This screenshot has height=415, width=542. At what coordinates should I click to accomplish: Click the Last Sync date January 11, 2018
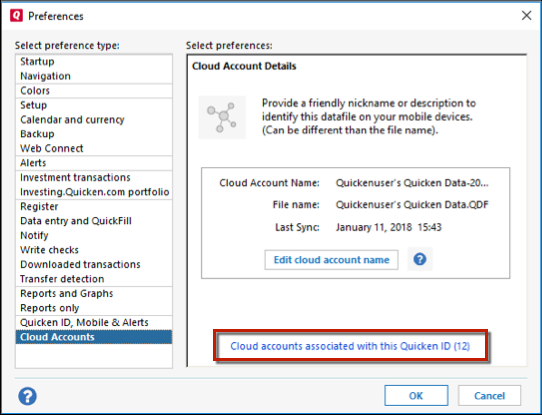coord(389,227)
